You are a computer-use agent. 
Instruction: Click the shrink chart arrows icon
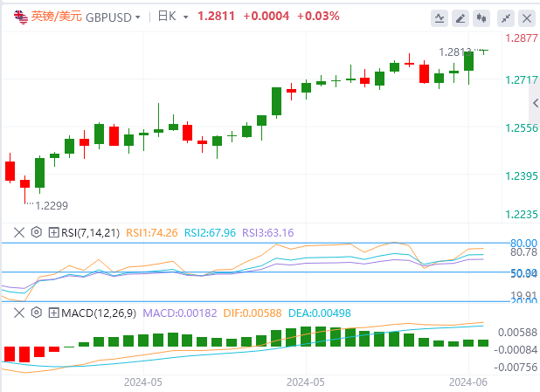pos(505,17)
